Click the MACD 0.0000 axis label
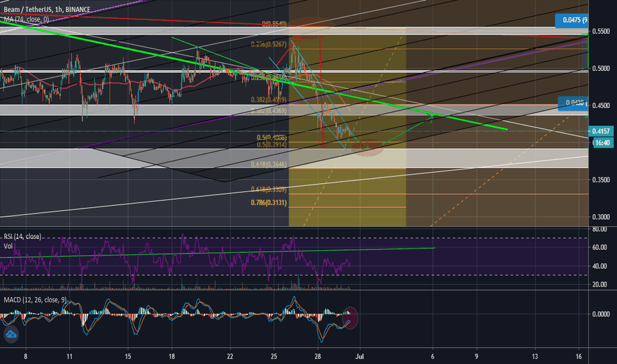The height and width of the screenshot is (364, 617). [601, 314]
